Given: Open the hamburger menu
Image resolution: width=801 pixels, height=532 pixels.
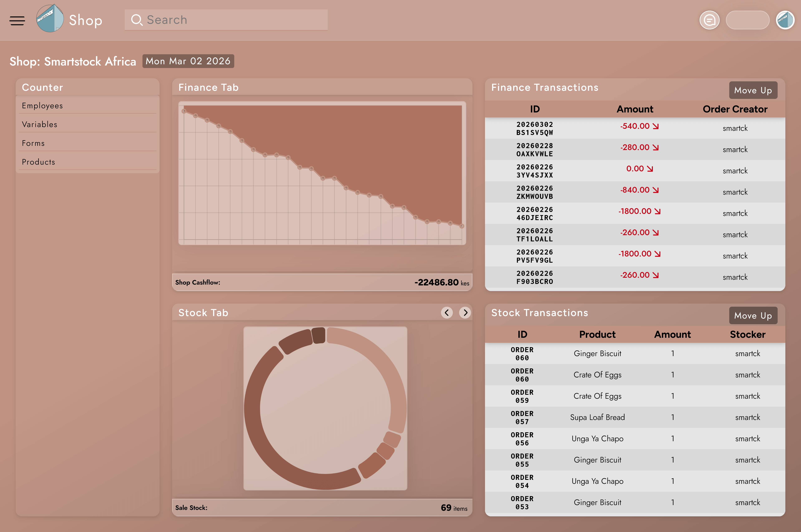Looking at the screenshot, I should [x=17, y=21].
